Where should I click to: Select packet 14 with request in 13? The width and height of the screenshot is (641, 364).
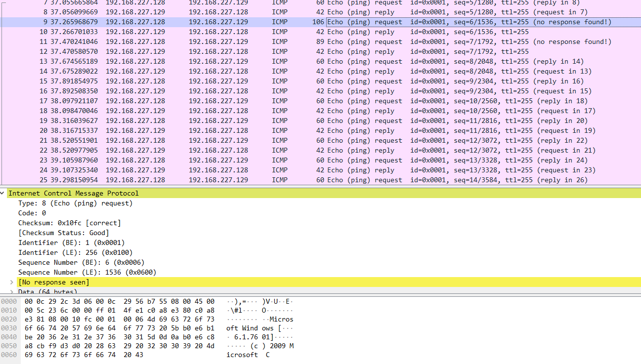pyautogui.click(x=320, y=71)
